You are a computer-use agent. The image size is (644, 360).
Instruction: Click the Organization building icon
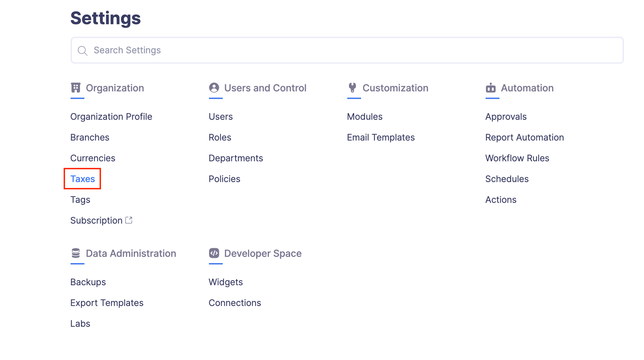pyautogui.click(x=76, y=88)
